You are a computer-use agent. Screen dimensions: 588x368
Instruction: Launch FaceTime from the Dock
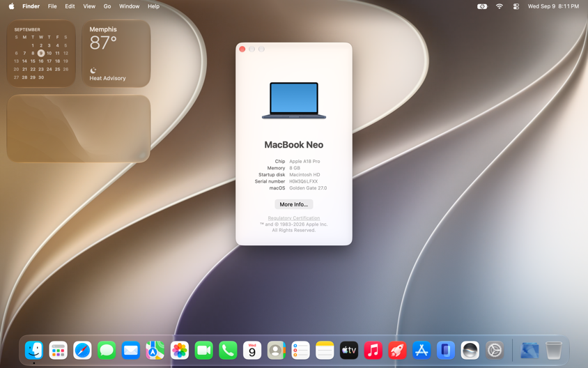(203, 351)
